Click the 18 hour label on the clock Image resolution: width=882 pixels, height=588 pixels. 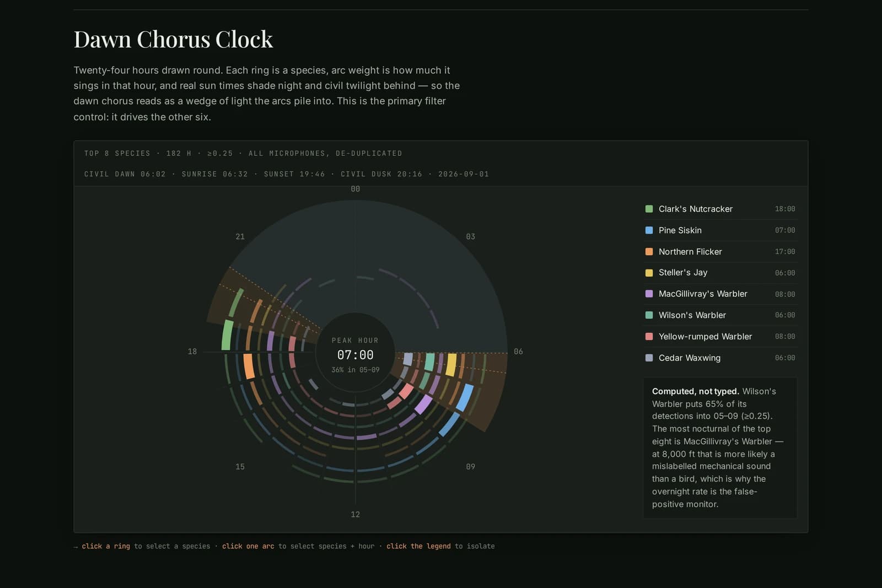[192, 352]
